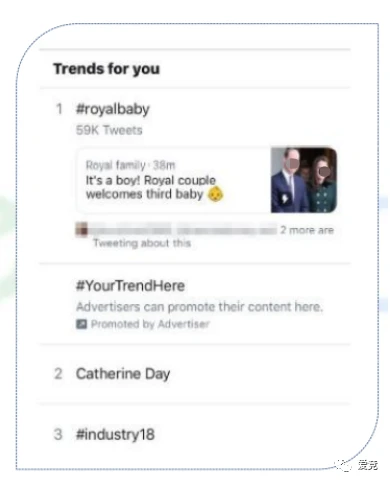Click the Royal family source label

116,165
